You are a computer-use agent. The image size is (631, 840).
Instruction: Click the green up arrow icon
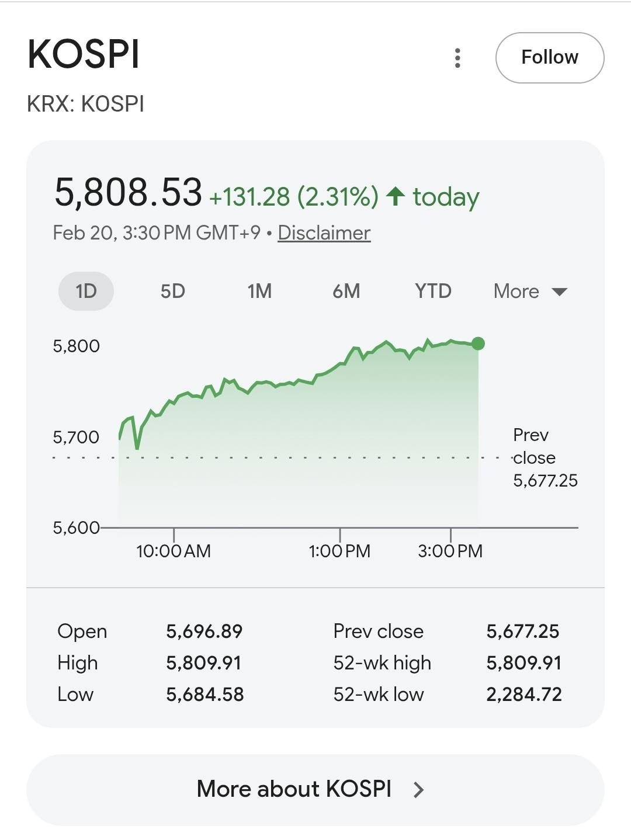click(x=396, y=196)
